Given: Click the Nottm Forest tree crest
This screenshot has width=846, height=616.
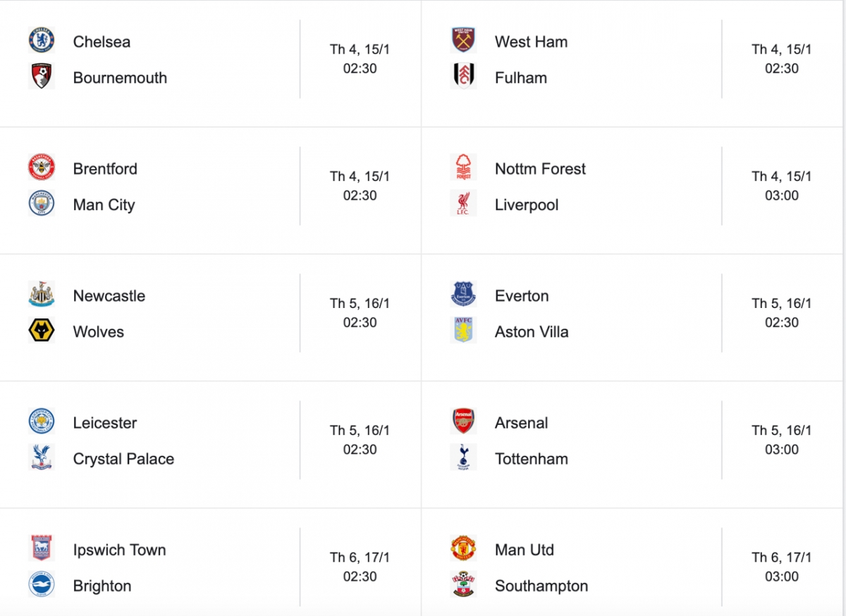Looking at the screenshot, I should (463, 167).
